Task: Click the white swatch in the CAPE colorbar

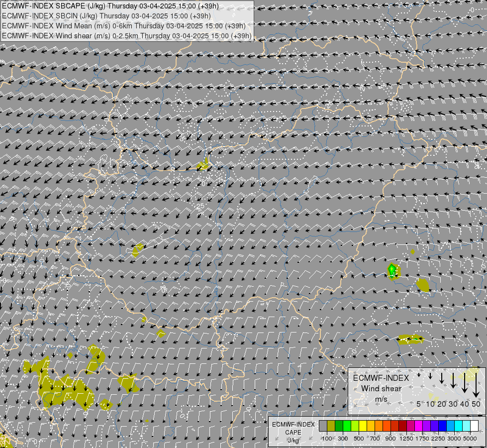Action: pos(474,426)
